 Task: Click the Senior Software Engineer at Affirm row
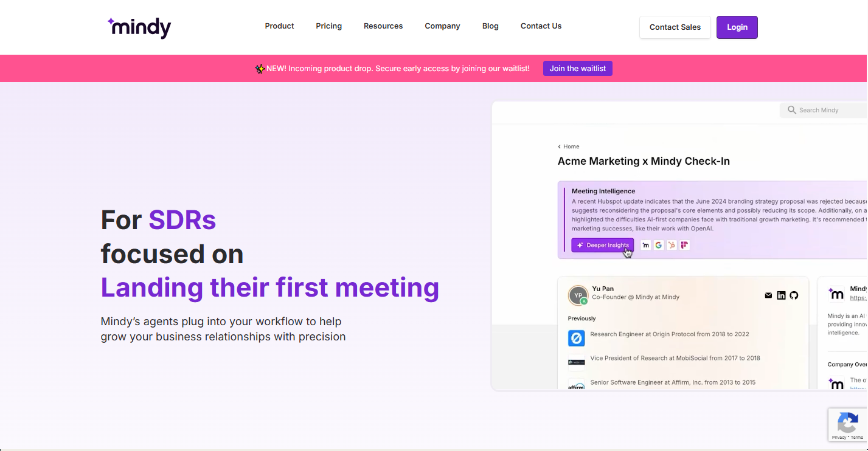pos(673,383)
